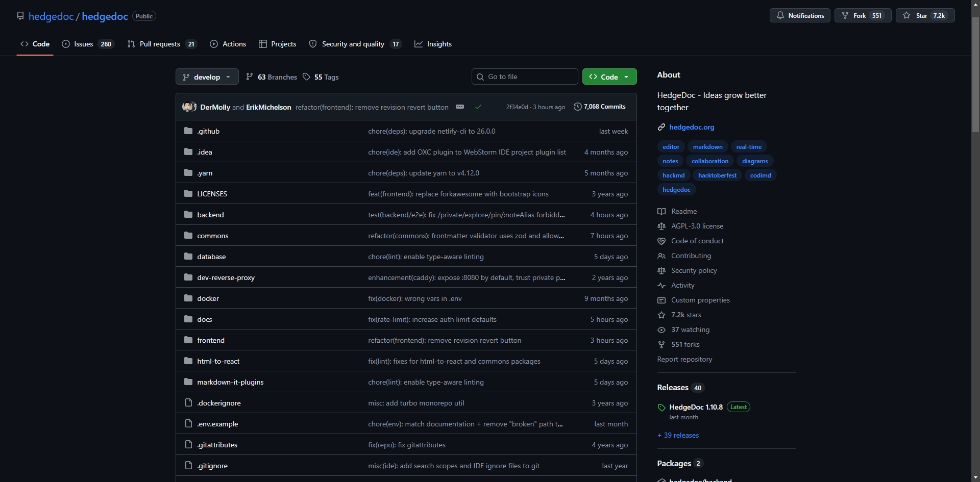Click the folder icon for LICENSES
Viewport: 980px width, 482px height.
(188, 194)
